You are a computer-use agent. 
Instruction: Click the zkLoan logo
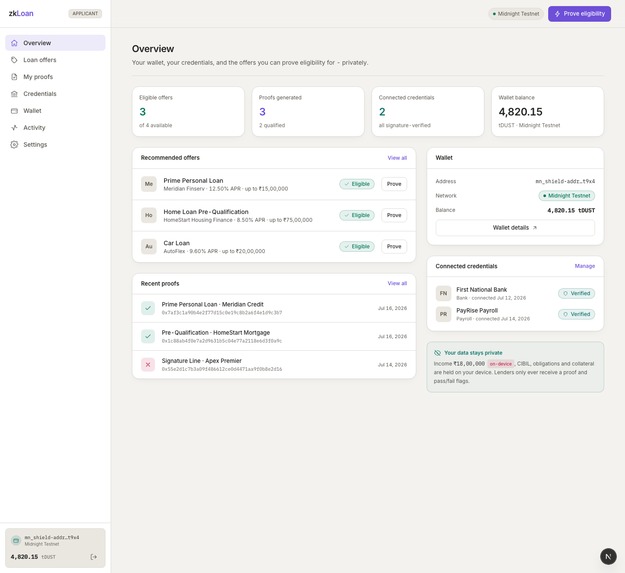pyautogui.click(x=21, y=14)
